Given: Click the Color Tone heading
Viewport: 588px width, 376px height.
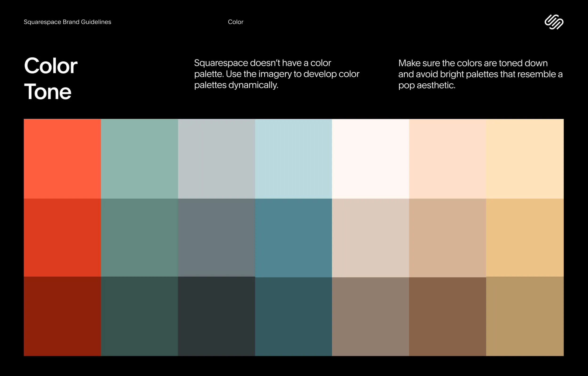Looking at the screenshot, I should [51, 78].
